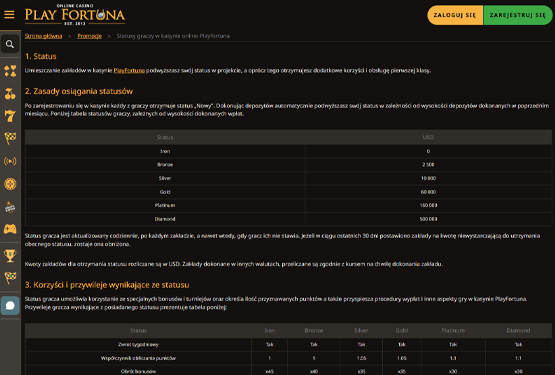
Task: Click the 'Zwrot tygodniowy' row label
Action: click(138, 344)
